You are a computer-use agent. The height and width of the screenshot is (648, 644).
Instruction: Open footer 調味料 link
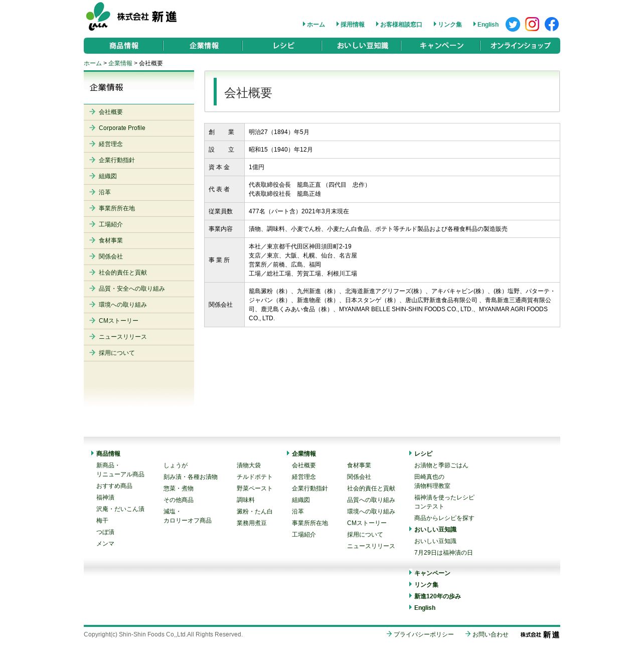[x=246, y=500]
